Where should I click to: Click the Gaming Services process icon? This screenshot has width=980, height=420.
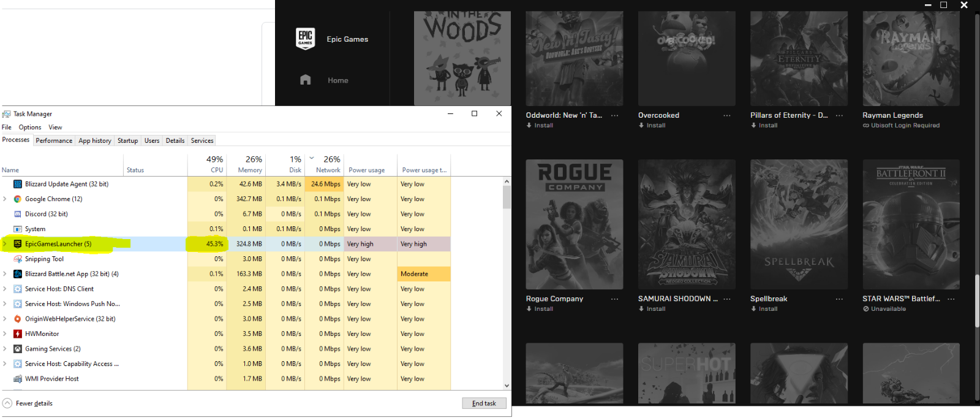pyautogui.click(x=18, y=349)
